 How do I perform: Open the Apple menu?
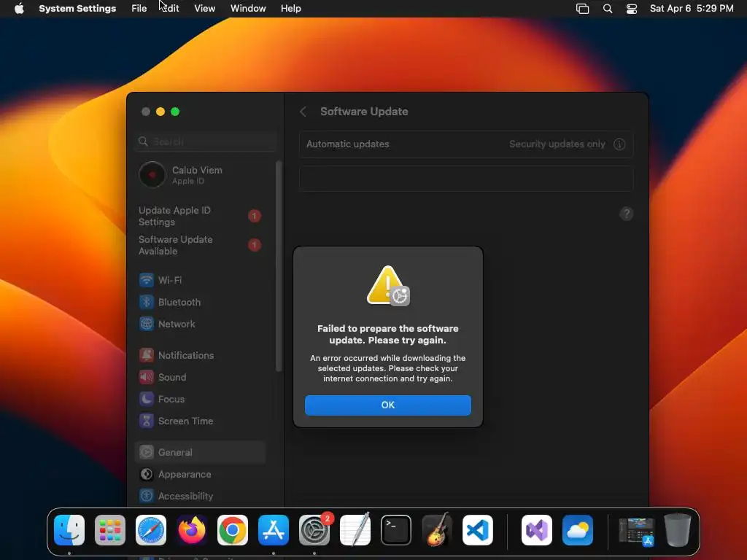pyautogui.click(x=19, y=8)
